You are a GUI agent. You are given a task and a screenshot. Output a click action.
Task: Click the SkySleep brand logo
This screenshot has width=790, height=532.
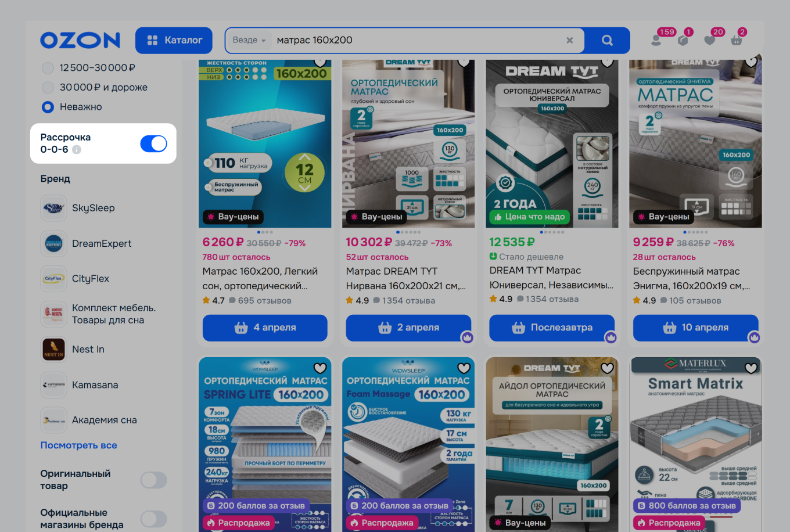[x=53, y=208]
